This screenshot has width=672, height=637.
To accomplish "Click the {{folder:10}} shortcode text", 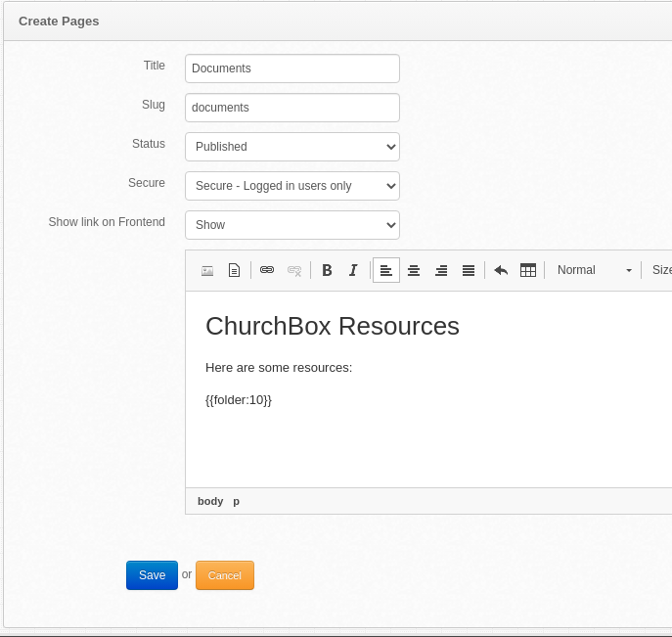I will (239, 400).
